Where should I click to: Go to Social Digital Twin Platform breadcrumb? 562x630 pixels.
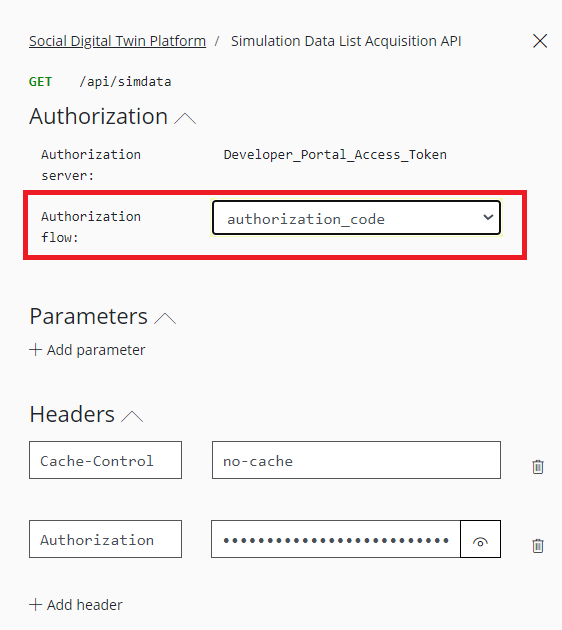[x=117, y=41]
